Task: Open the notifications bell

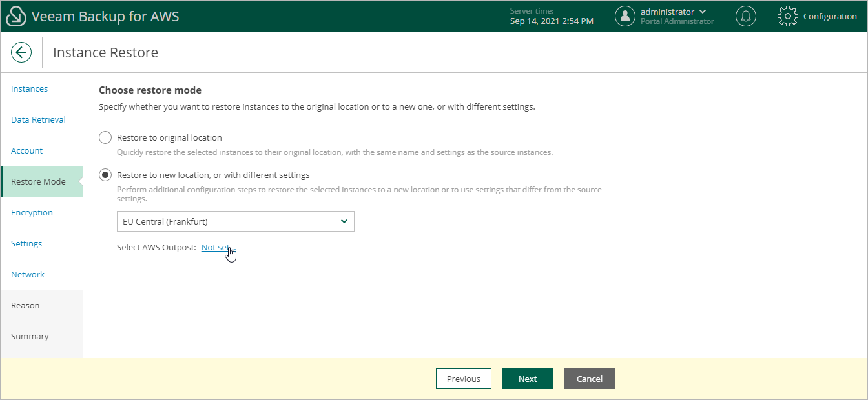Action: 746,15
